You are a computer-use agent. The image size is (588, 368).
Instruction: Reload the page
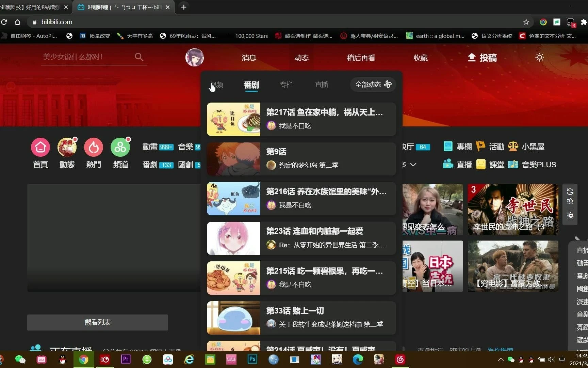pos(4,22)
